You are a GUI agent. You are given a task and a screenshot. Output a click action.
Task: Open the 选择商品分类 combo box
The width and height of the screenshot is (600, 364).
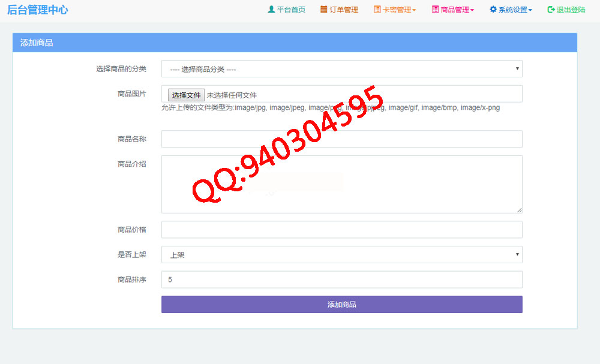[x=341, y=69]
